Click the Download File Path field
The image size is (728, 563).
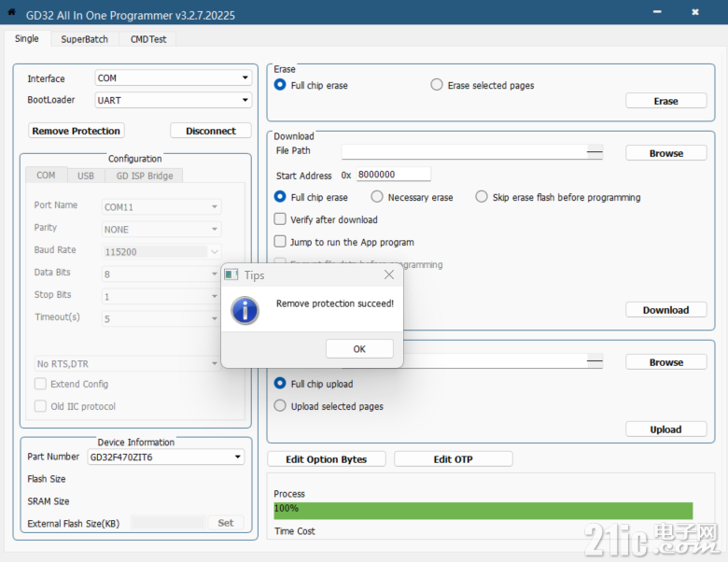472,152
